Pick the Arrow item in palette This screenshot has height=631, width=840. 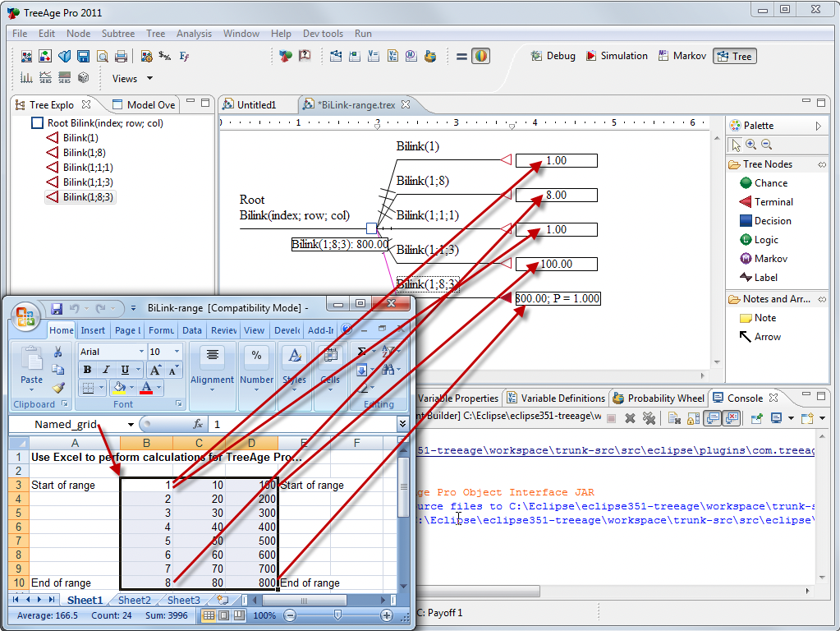point(760,337)
